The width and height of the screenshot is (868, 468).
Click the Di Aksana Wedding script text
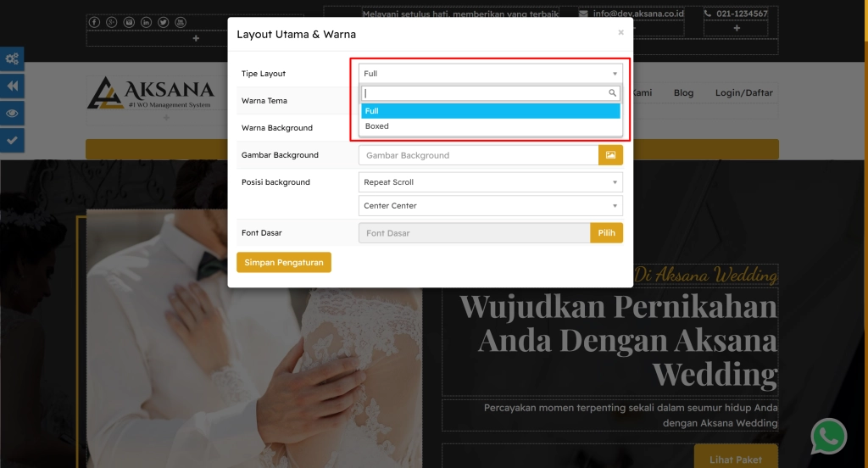706,275
